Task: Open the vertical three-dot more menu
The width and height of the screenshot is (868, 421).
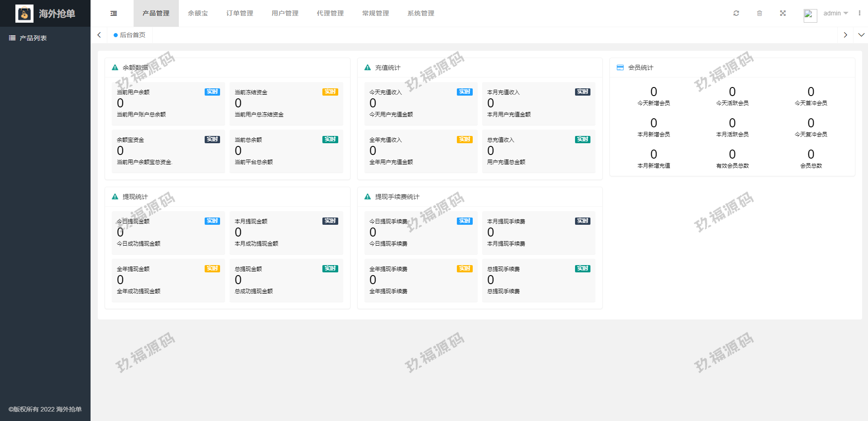Action: 859,13
